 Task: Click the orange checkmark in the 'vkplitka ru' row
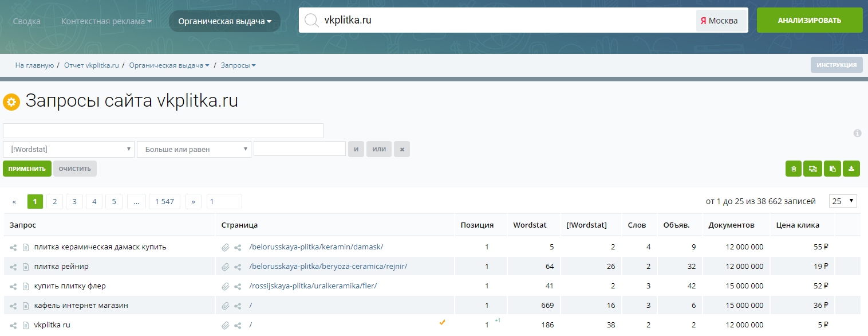point(442,322)
